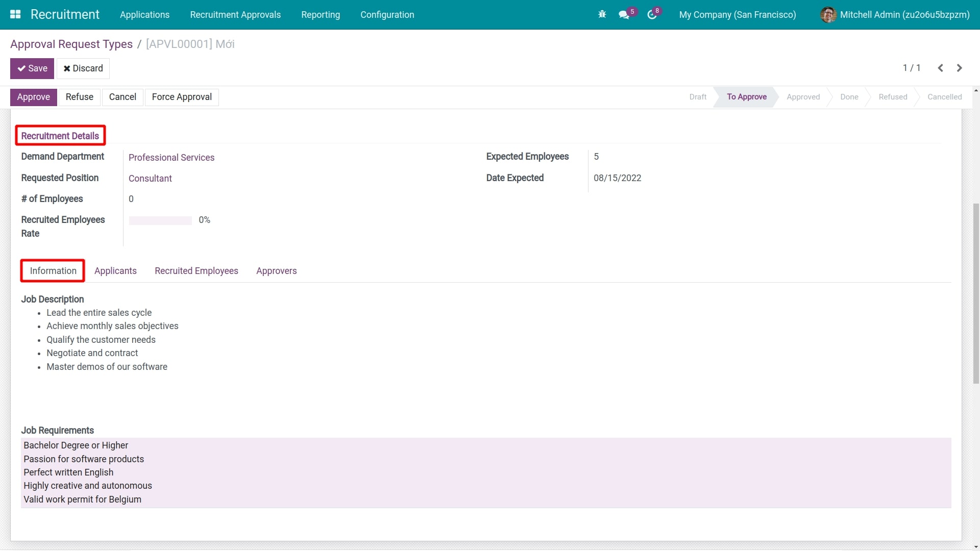Open the My Company (San Francisco) selector
The image size is (980, 551).
[x=738, y=14]
